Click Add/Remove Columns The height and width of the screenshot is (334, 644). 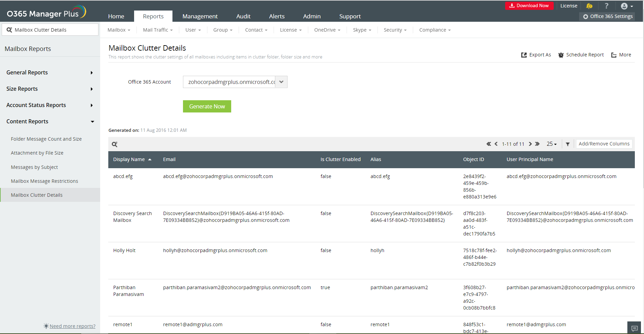pos(604,144)
